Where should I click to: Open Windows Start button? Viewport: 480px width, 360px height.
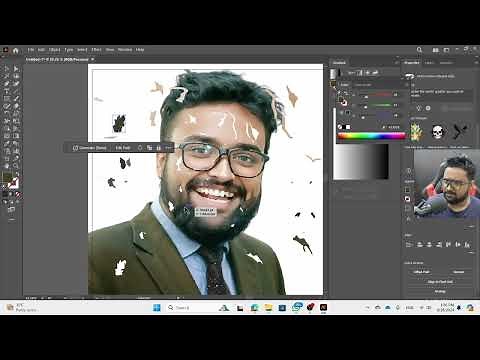(157, 307)
